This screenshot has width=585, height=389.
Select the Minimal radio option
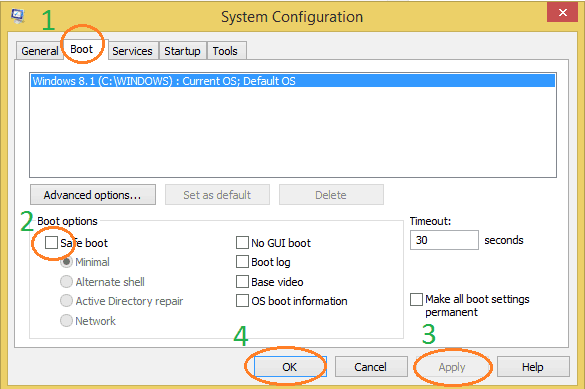[66, 262]
